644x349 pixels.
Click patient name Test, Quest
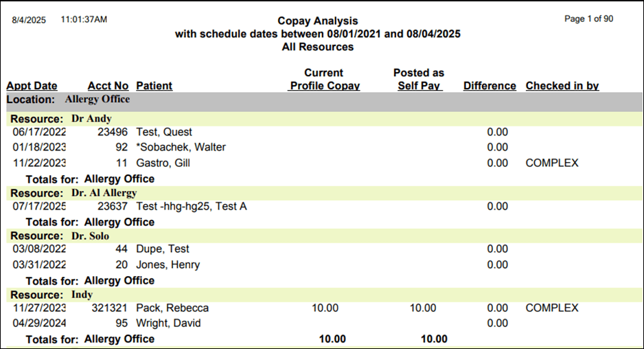[x=164, y=132]
